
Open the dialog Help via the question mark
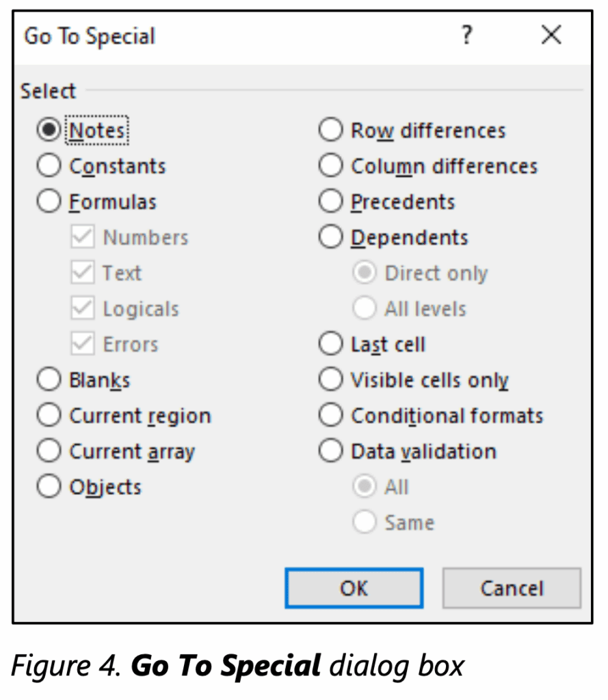tap(466, 36)
